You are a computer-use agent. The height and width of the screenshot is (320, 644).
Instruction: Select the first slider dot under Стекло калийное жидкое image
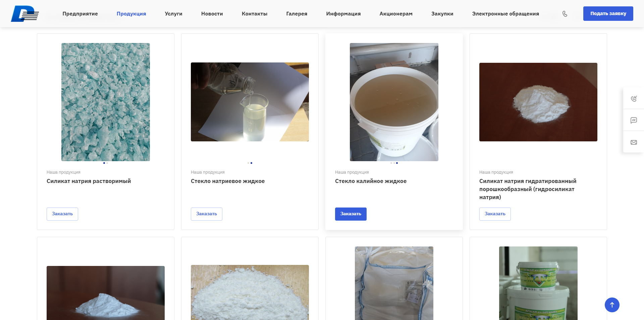[391, 163]
